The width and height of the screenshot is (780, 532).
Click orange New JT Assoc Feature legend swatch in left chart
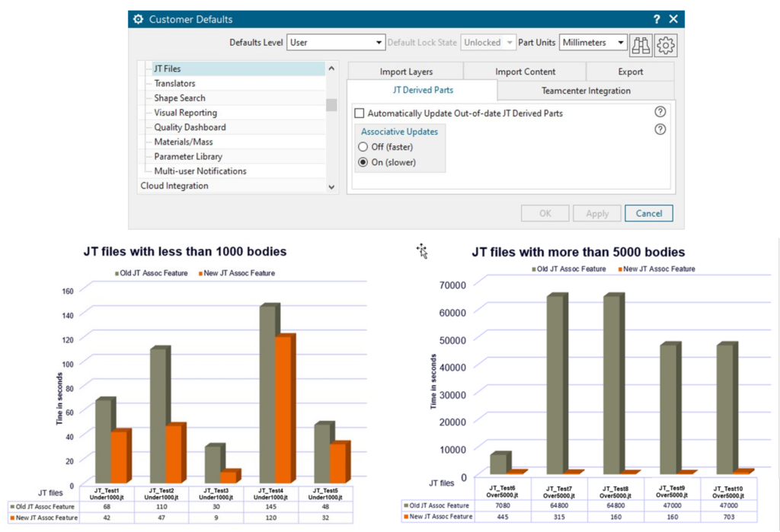(x=201, y=273)
